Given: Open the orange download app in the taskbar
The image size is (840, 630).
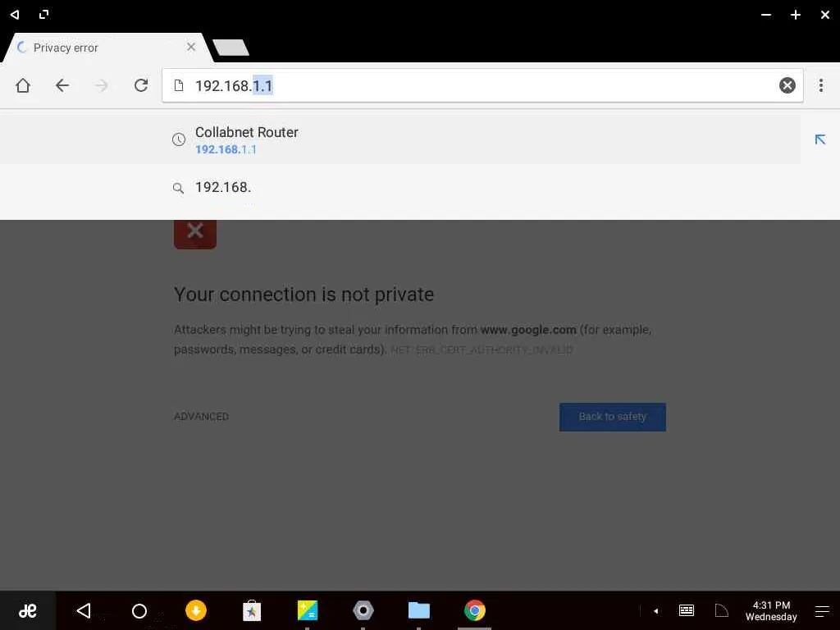Looking at the screenshot, I should (x=195, y=610).
